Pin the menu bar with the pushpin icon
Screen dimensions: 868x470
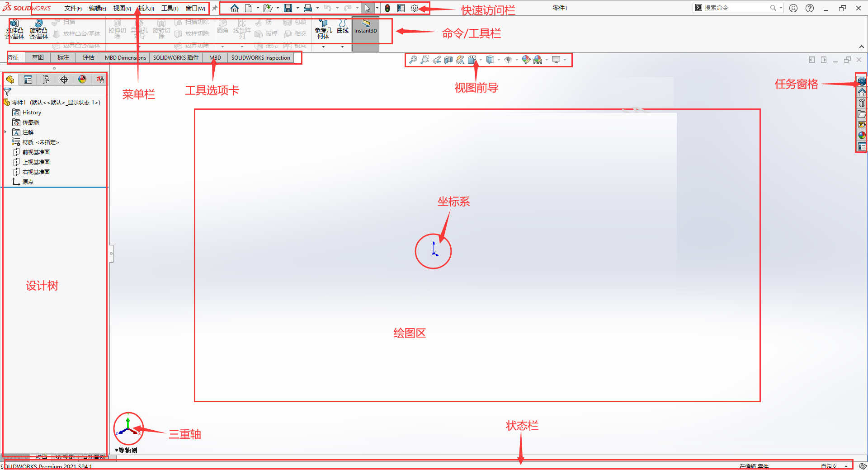[x=215, y=8]
